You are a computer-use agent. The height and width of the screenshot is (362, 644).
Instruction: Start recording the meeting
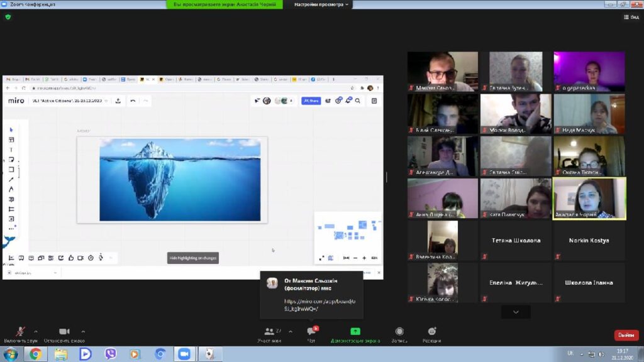pos(399,332)
